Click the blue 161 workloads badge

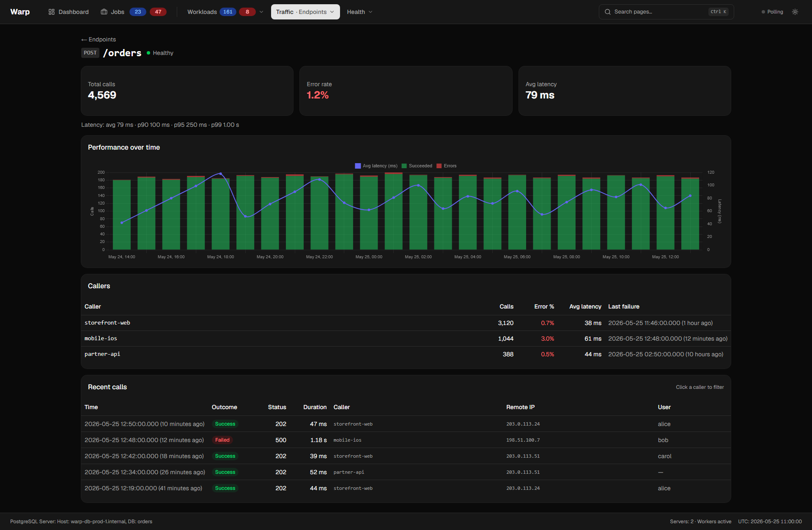(x=228, y=12)
